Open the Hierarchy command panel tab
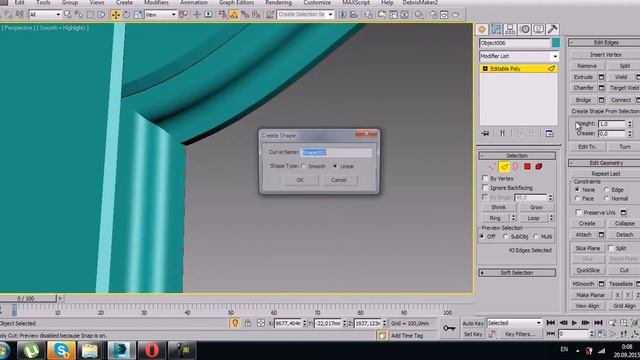Image resolution: width=640 pixels, height=360 pixels. coord(510,29)
